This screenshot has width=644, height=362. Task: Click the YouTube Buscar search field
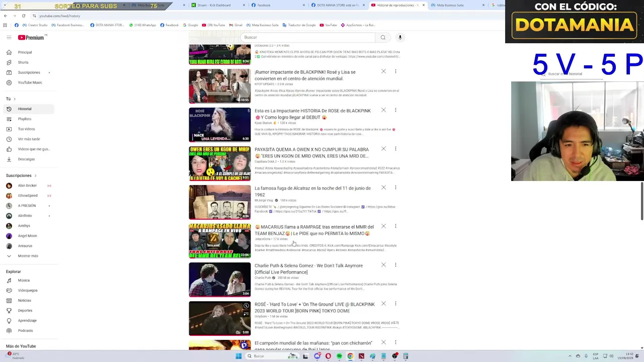307,37
